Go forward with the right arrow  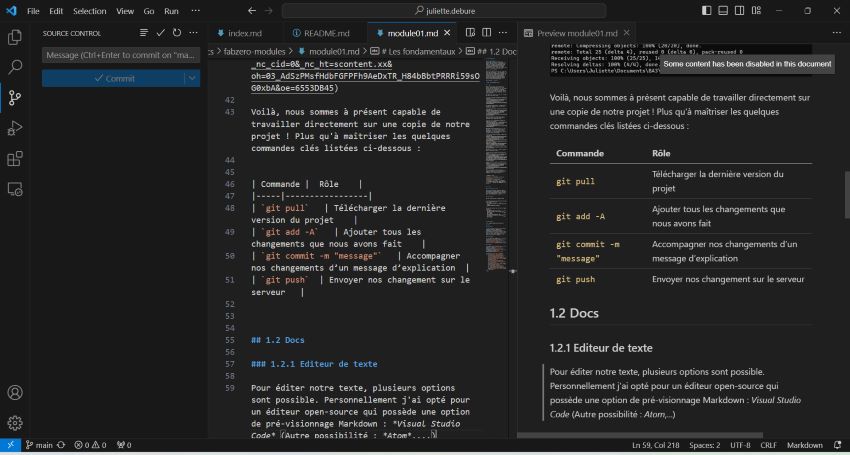(x=268, y=11)
